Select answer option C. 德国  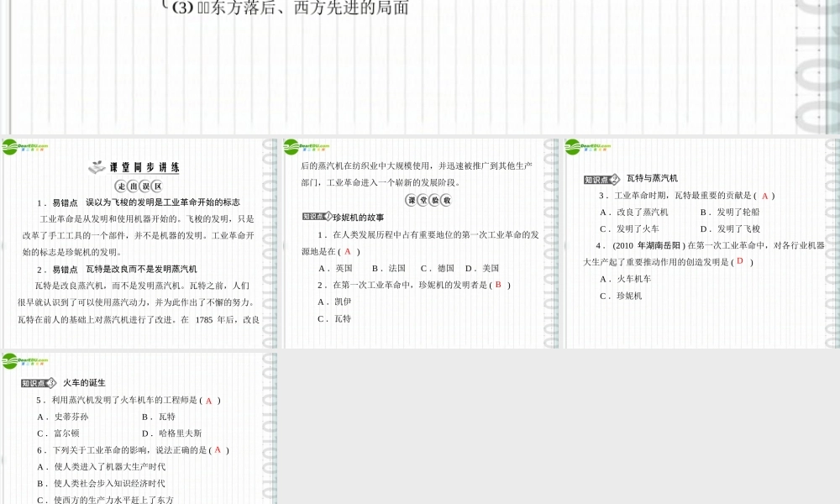437,268
